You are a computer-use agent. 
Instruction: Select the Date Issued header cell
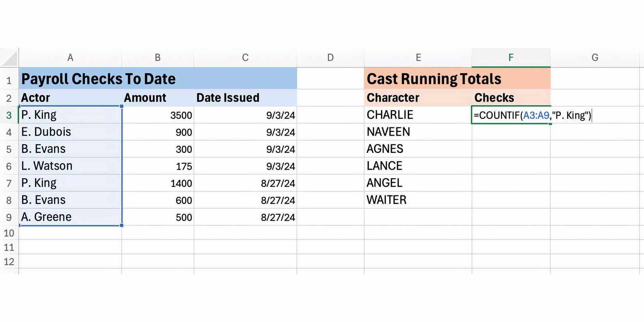(228, 97)
